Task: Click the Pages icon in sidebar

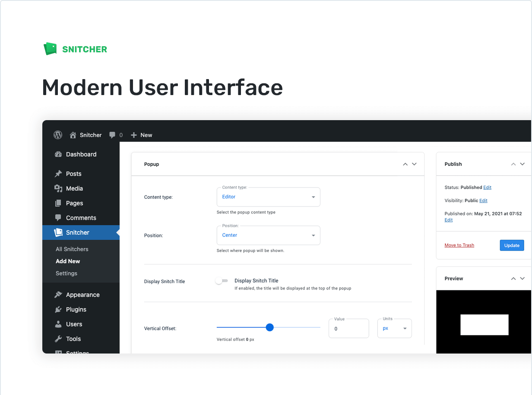Action: (x=58, y=203)
